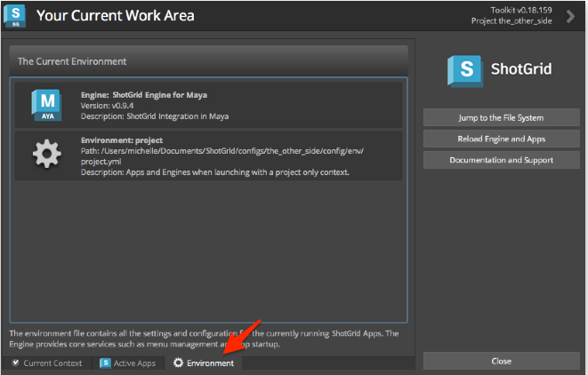Click 'Project the_other_side' text
Screen dimensions: 588x375
[x=511, y=21]
